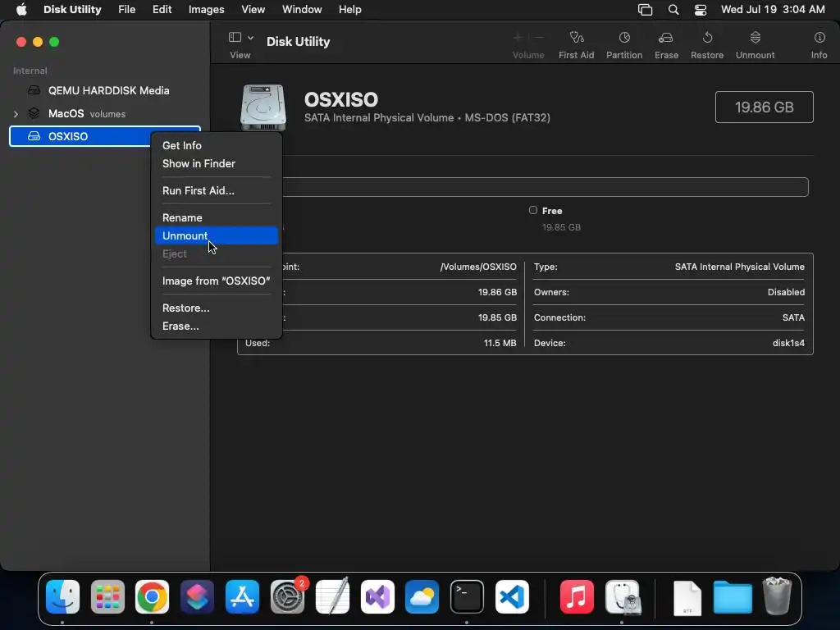
Task: Open Music app from the Dock
Action: coord(577,596)
